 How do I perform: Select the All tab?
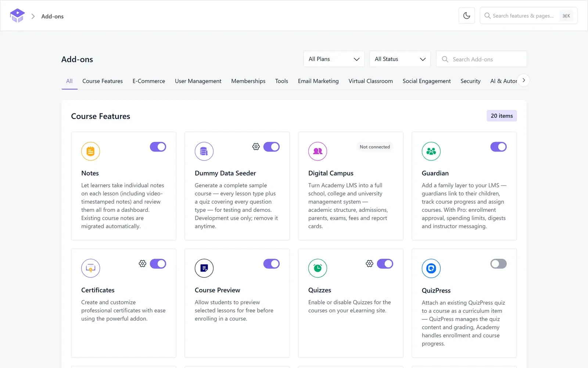click(x=69, y=81)
